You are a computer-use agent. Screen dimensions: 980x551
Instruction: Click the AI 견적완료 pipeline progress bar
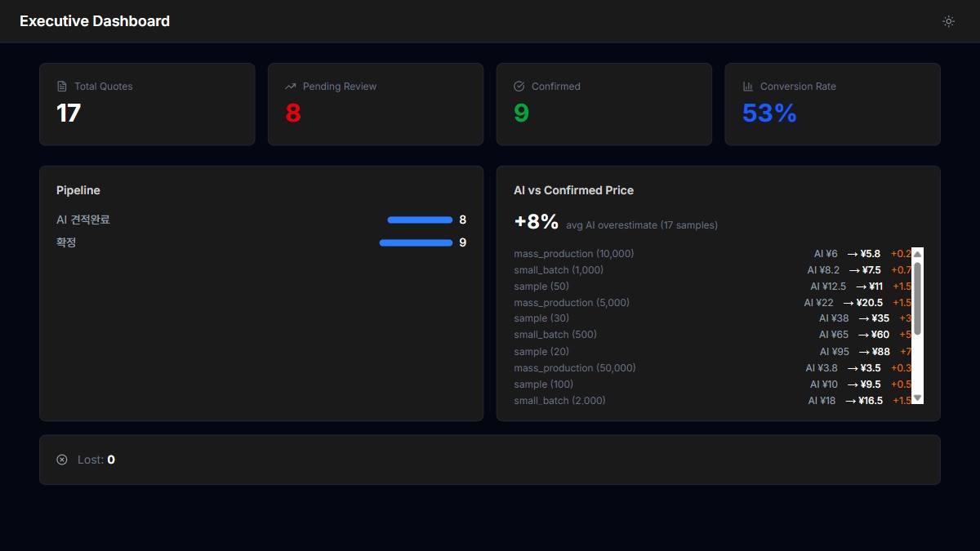(x=420, y=220)
